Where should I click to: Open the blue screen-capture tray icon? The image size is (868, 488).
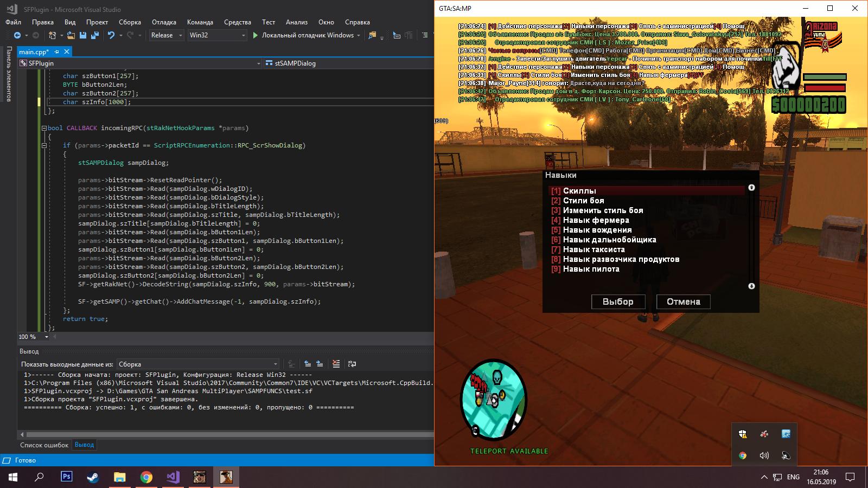(786, 434)
